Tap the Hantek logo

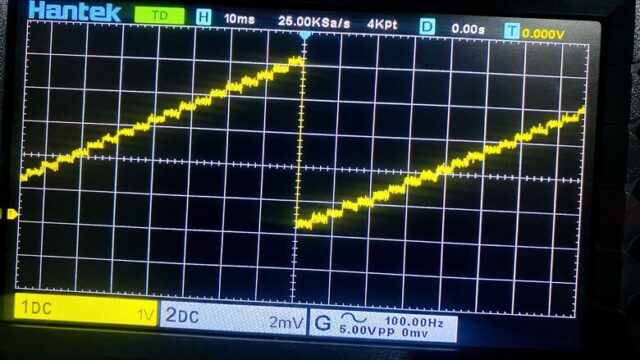tap(75, 11)
